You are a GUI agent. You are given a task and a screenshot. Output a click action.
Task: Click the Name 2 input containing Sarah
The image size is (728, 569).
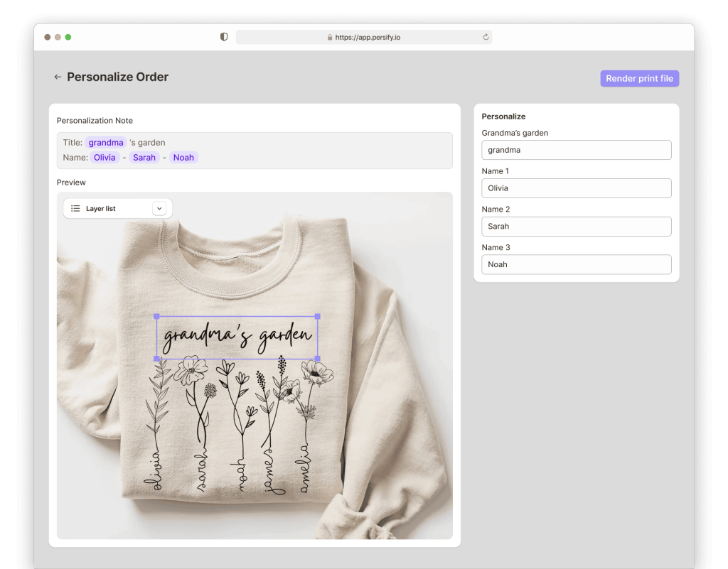click(x=576, y=227)
